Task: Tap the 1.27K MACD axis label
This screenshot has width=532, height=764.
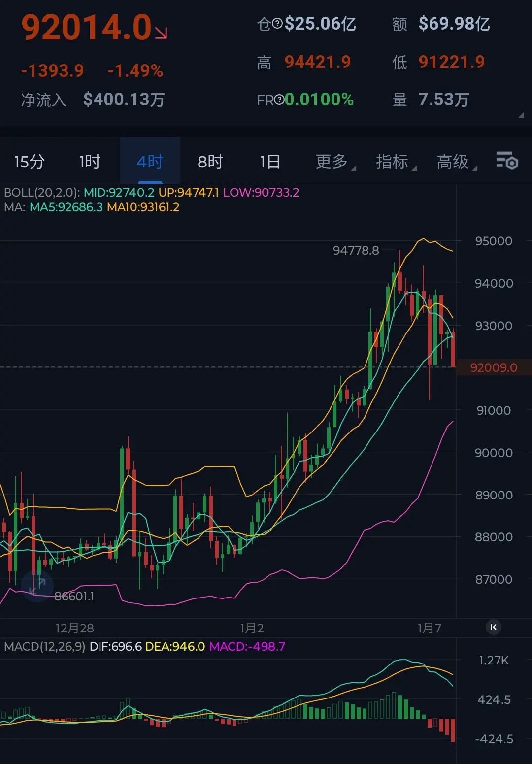Action: pyautogui.click(x=494, y=660)
